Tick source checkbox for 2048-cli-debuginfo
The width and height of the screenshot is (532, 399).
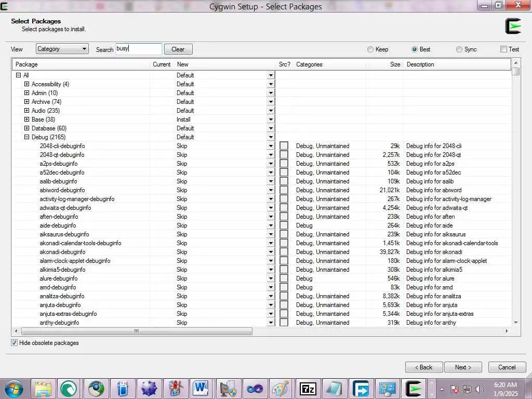[284, 146]
